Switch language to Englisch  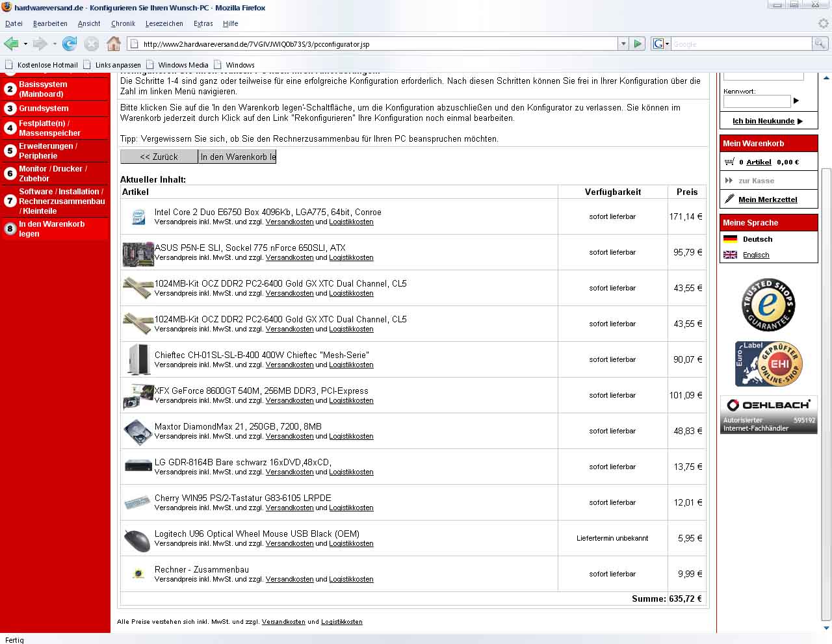pos(756,255)
